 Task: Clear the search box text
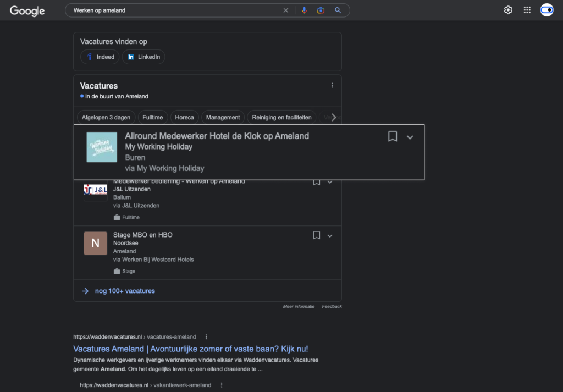(x=286, y=10)
